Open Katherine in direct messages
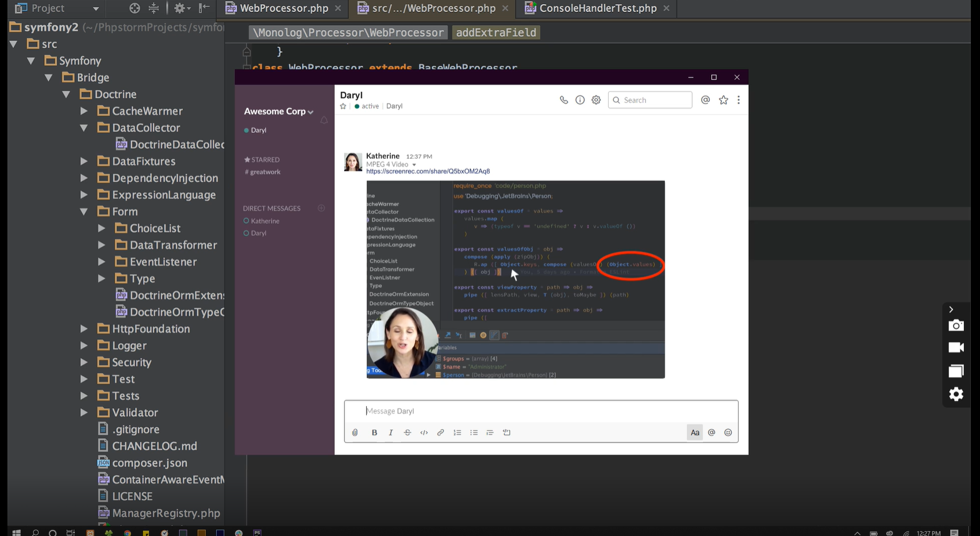980x536 pixels. tap(265, 221)
